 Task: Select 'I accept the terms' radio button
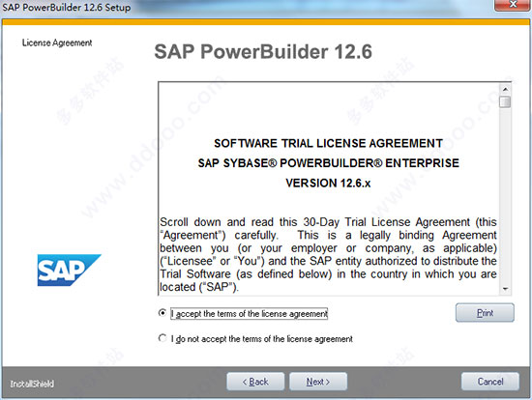tap(163, 312)
